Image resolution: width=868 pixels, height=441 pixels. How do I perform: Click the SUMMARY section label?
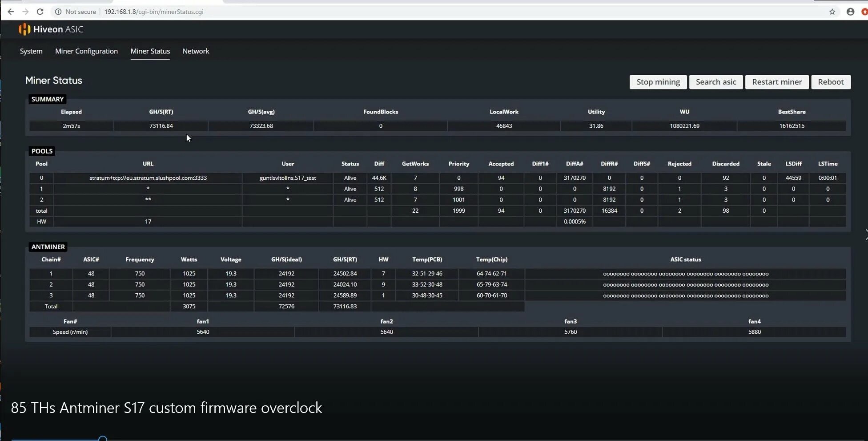click(48, 99)
